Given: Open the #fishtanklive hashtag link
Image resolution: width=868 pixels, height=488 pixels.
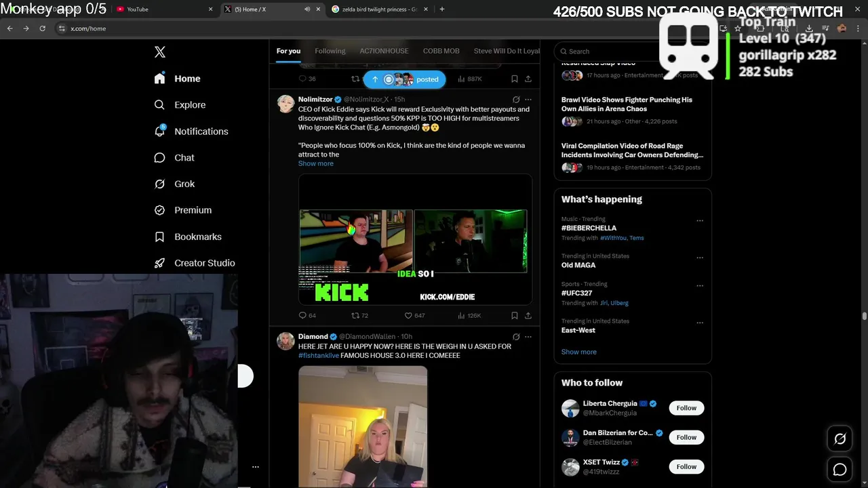Looking at the screenshot, I should point(319,355).
